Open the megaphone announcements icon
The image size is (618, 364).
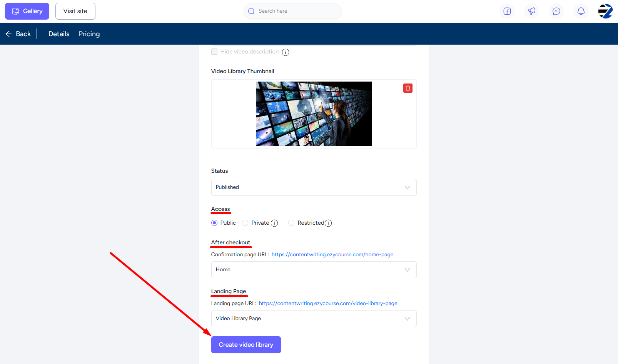tap(532, 11)
